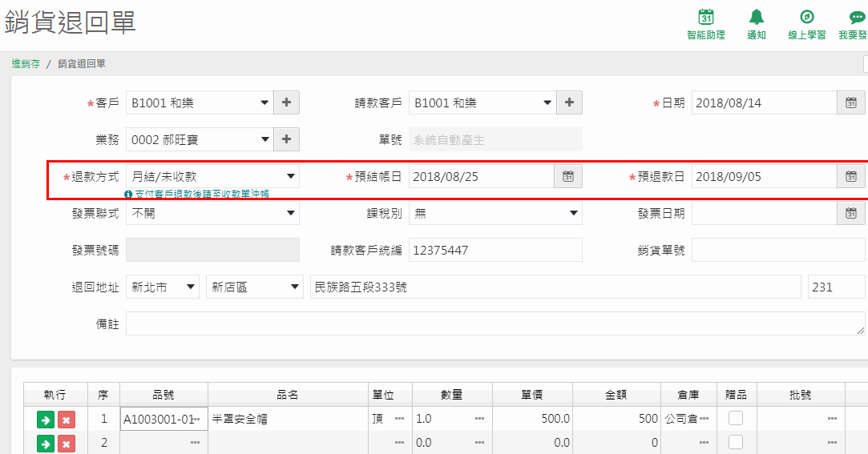Tick the 贈品 checkbox in row 1
The image size is (868, 454).
[x=736, y=418]
